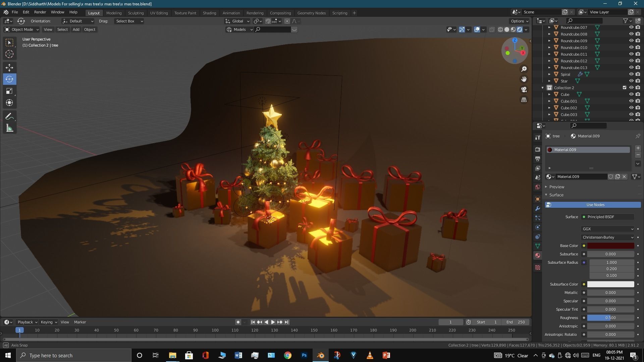
Task: Open the Render menu
Action: (40, 12)
